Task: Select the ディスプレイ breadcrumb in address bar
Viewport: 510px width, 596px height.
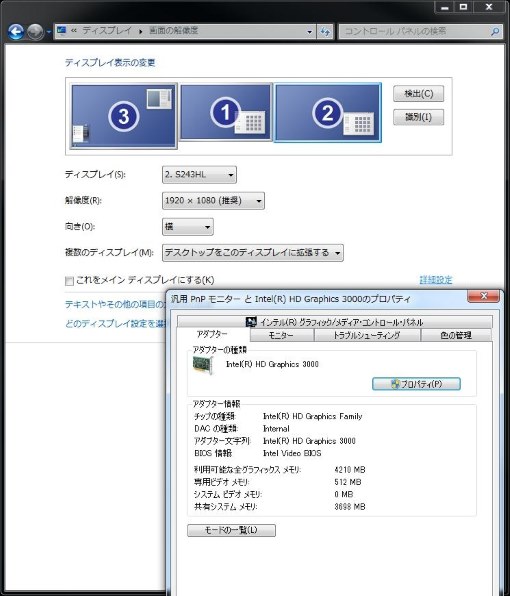Action: 107,31
